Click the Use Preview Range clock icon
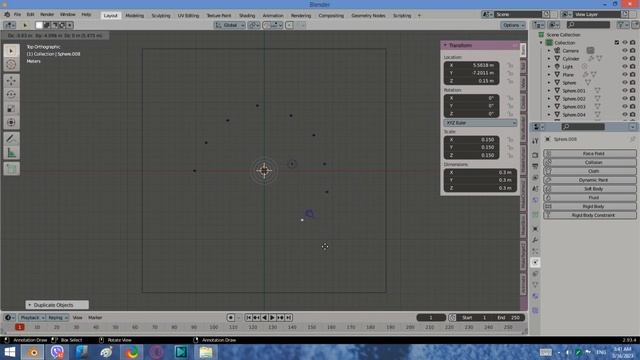 pos(452,318)
